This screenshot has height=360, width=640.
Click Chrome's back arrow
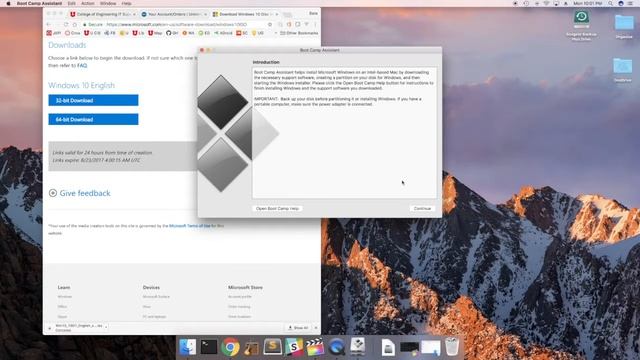(x=49, y=24)
